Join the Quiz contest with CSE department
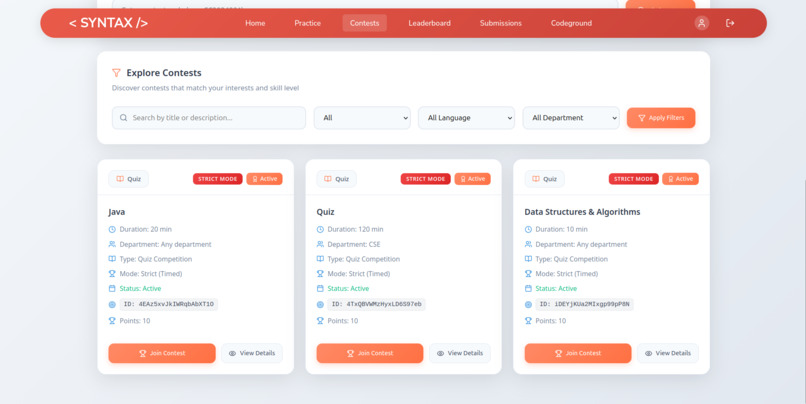Viewport: 806px width, 404px height. [370, 353]
